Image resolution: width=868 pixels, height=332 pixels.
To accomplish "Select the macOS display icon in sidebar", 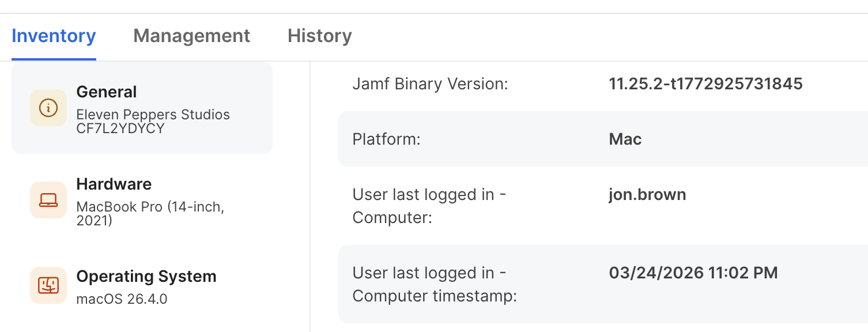I will click(48, 285).
